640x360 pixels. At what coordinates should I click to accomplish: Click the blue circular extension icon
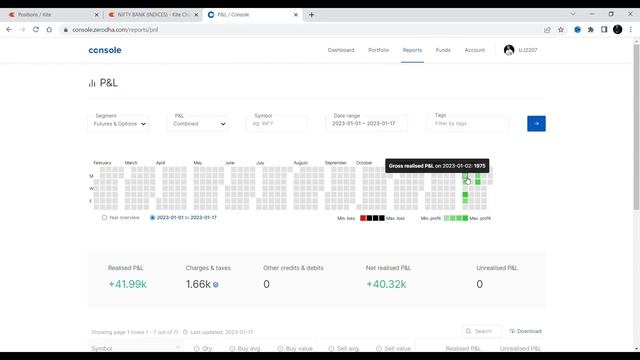pyautogui.click(x=577, y=29)
